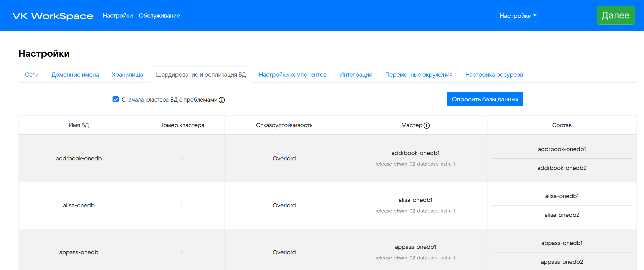The height and width of the screenshot is (270, 644).
Task: Click Опросить базы данных button
Action: (x=485, y=99)
